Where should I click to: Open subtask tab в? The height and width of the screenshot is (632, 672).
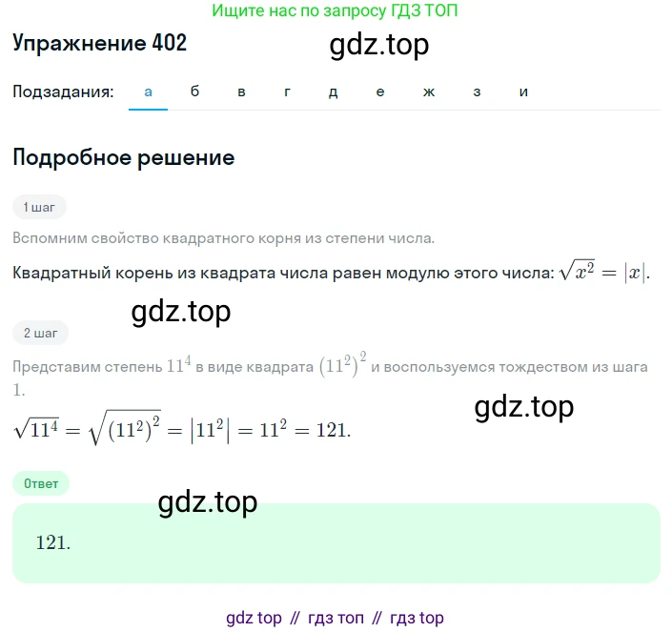pyautogui.click(x=241, y=92)
